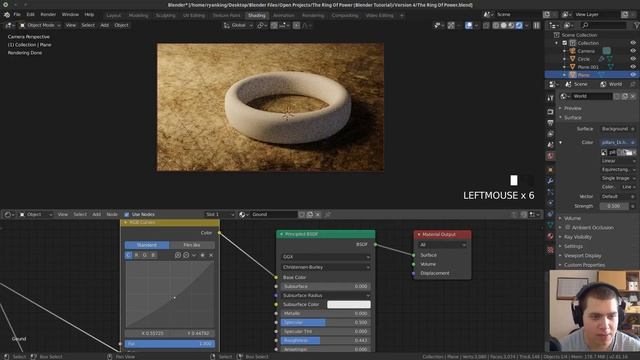Click the Ground material name field
The height and width of the screenshot is (360, 640).
(273, 214)
